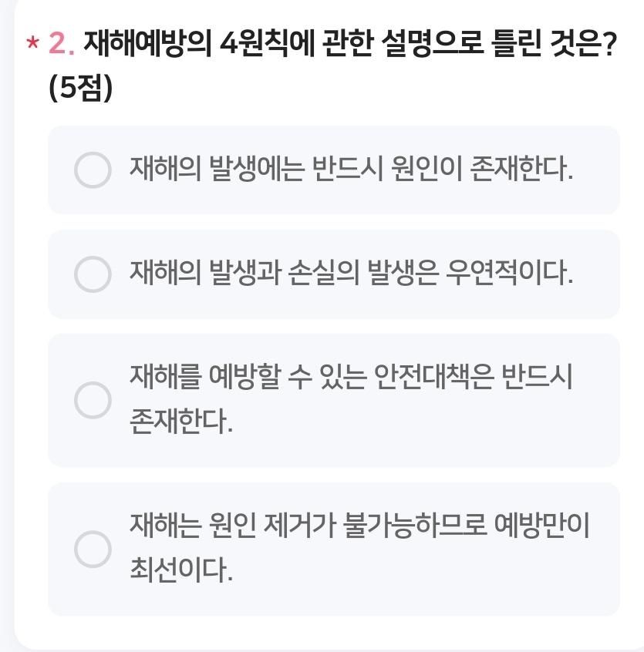This screenshot has height=652, width=644.
Task: Click the word "우연적이다." in the second option
Action: pyautogui.click(x=510, y=274)
